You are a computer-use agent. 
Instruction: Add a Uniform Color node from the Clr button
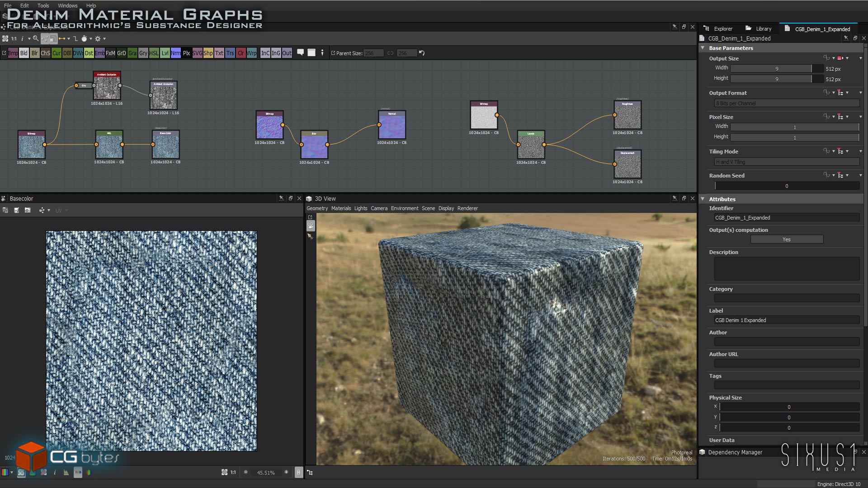tap(241, 53)
